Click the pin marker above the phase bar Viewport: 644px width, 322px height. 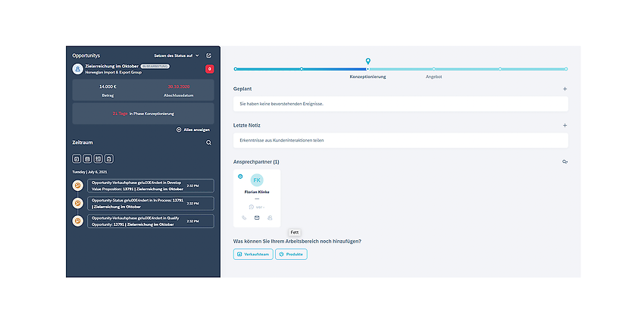(368, 61)
